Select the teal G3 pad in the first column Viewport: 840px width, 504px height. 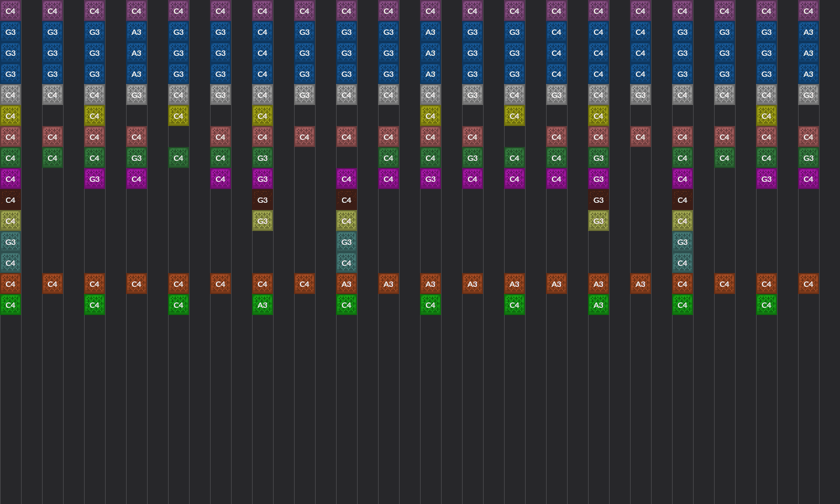tap(10, 242)
